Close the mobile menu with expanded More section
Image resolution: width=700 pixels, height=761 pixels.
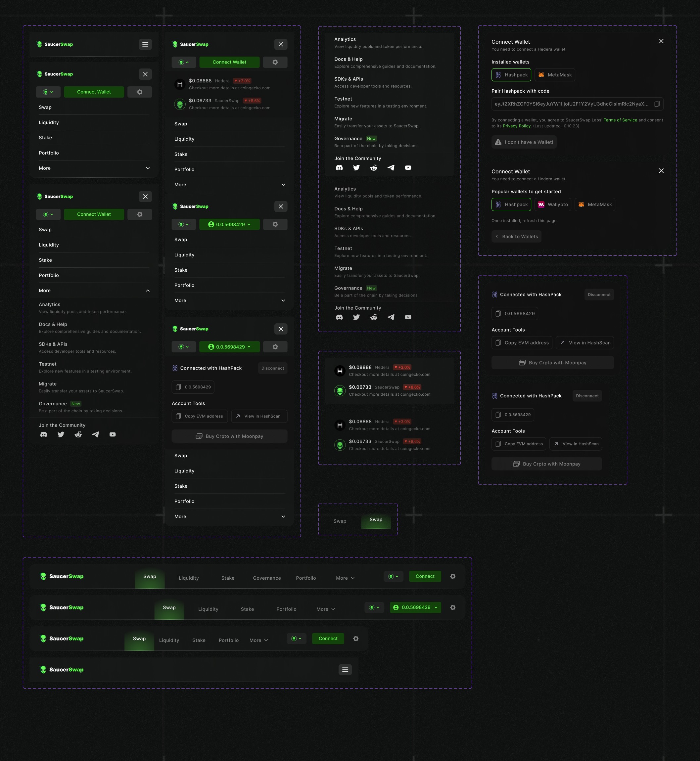tap(145, 197)
